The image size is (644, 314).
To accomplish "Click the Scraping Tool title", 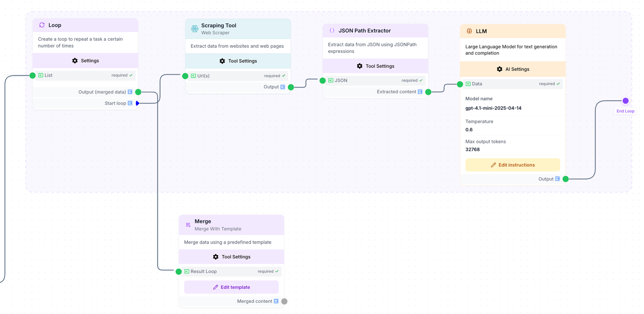I will pyautogui.click(x=219, y=25).
